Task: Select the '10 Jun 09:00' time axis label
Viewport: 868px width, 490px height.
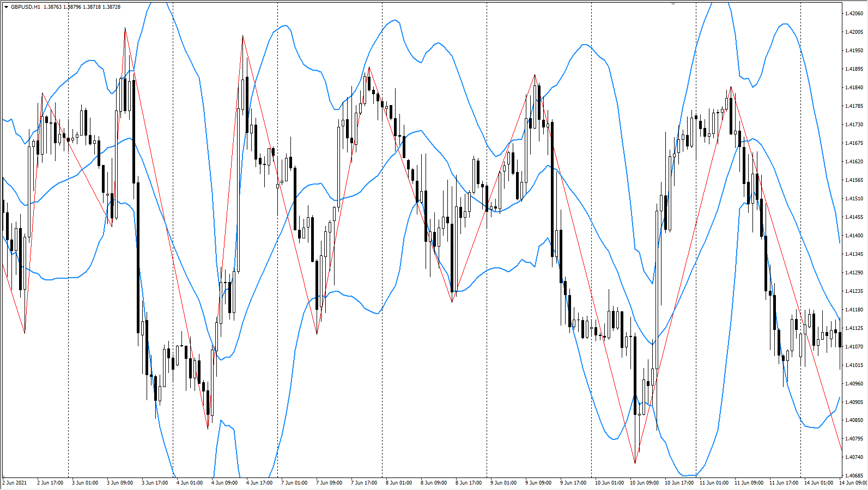Action: point(644,483)
